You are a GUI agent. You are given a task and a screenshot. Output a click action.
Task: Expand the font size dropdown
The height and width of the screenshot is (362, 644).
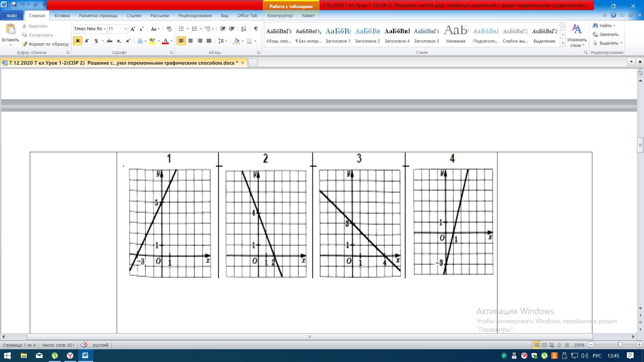coord(126,29)
